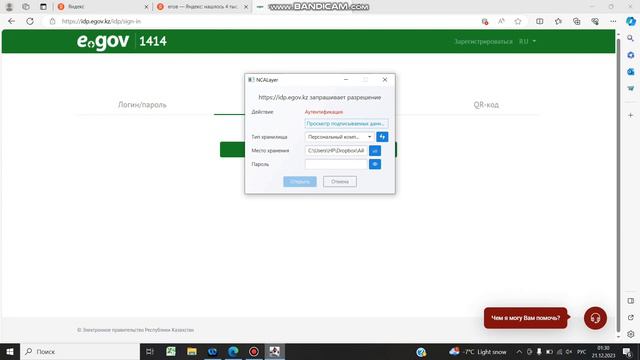
Task: Open the sidebar search icon
Action: (x=631, y=38)
